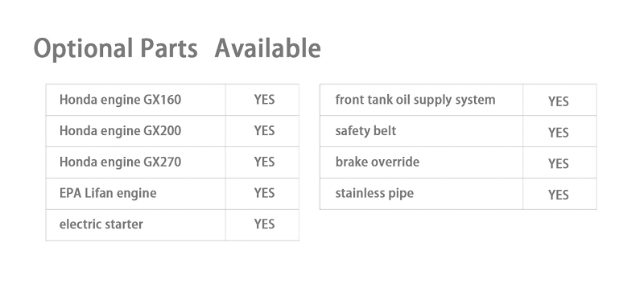The image size is (644, 300).
Task: Click YES beside brake override
Action: (558, 164)
